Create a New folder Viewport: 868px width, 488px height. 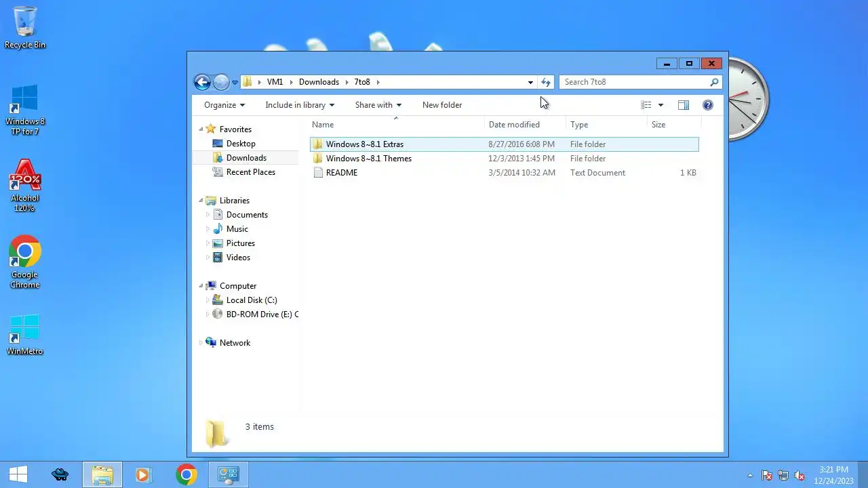coord(442,105)
